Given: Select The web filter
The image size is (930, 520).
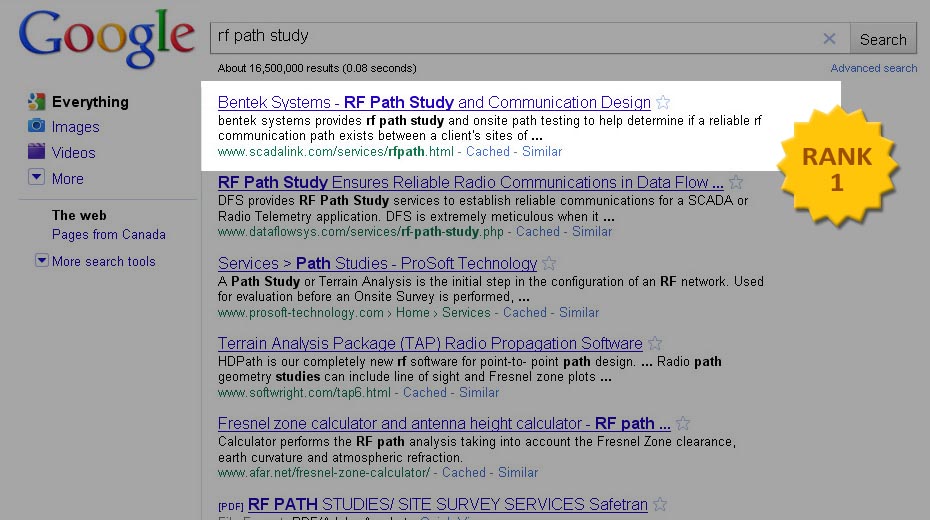Looking at the screenshot, I should click(x=79, y=215).
